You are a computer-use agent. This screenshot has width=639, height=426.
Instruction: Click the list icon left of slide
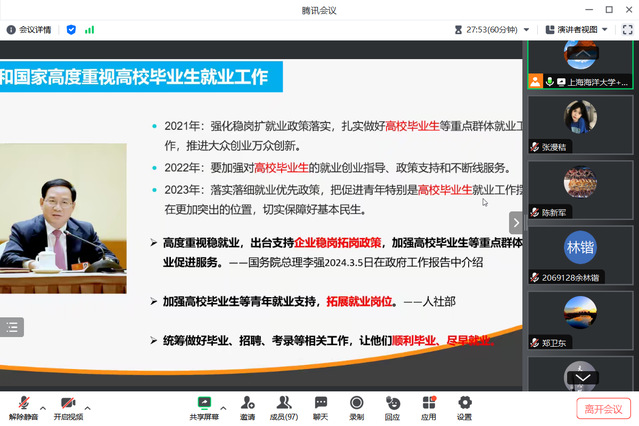(x=12, y=327)
